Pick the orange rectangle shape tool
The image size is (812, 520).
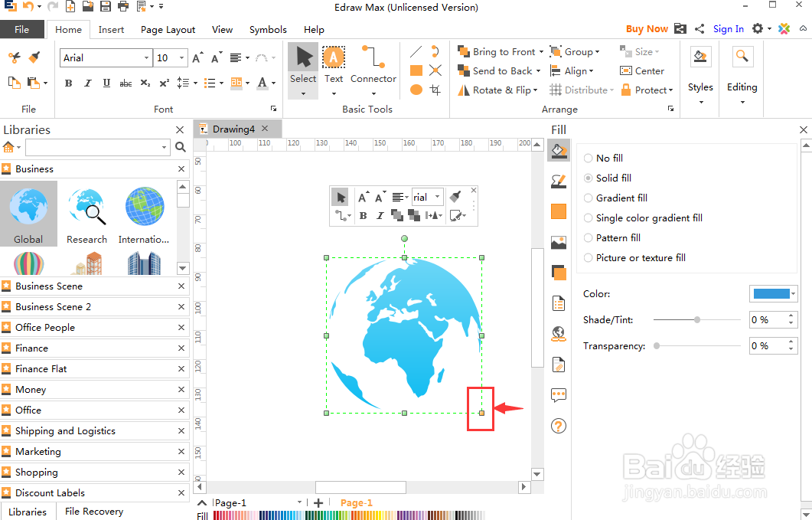point(416,70)
